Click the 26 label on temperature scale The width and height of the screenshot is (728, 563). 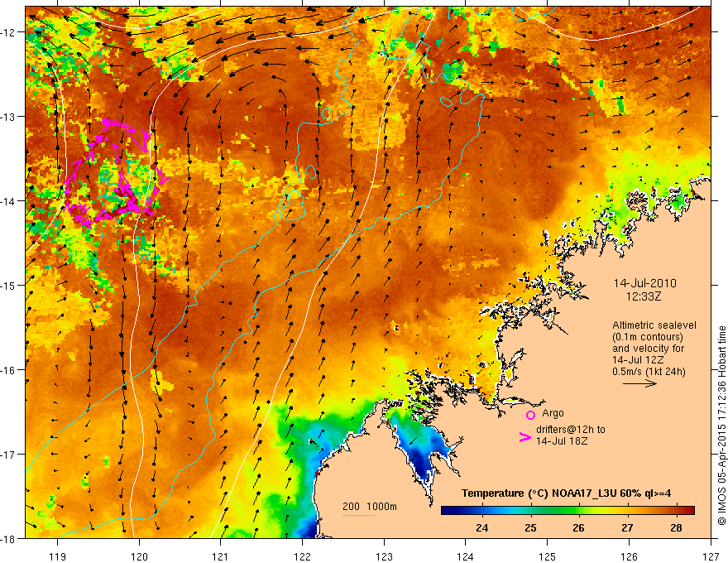tap(578, 527)
